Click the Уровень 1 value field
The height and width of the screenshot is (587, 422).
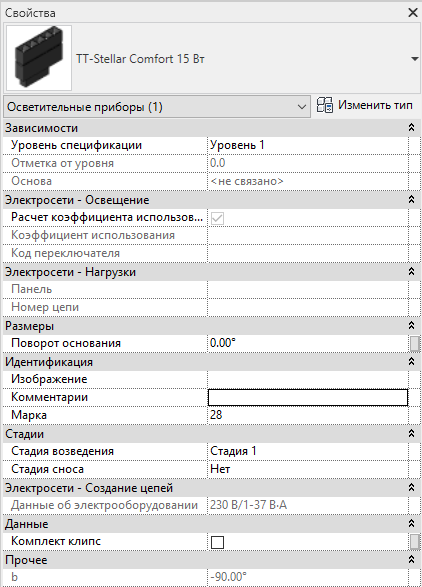coord(308,145)
